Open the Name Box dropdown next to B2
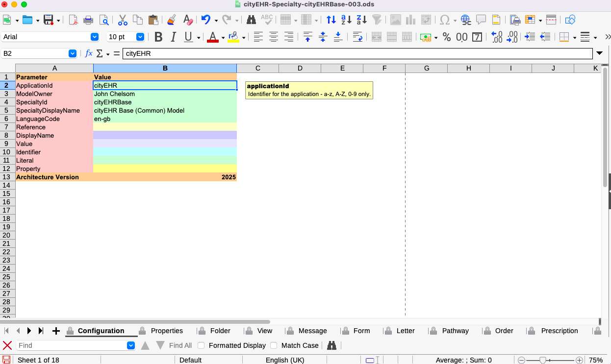Screen dimensions: 611x364 73,53
